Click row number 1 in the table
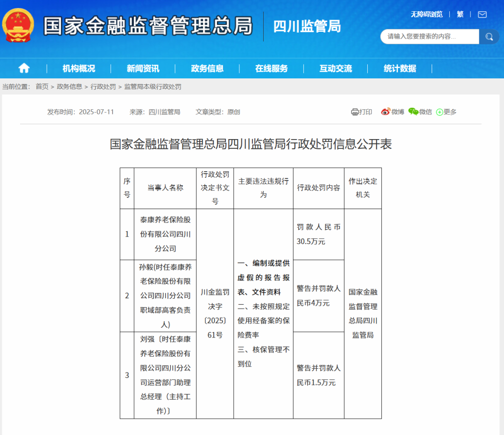Screen dimensions: 504x435 (x=127, y=234)
